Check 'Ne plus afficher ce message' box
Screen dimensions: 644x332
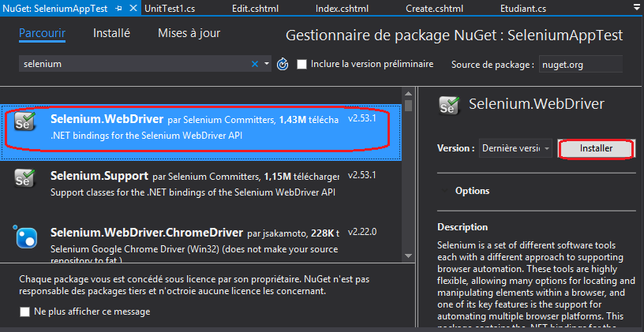[x=25, y=311]
